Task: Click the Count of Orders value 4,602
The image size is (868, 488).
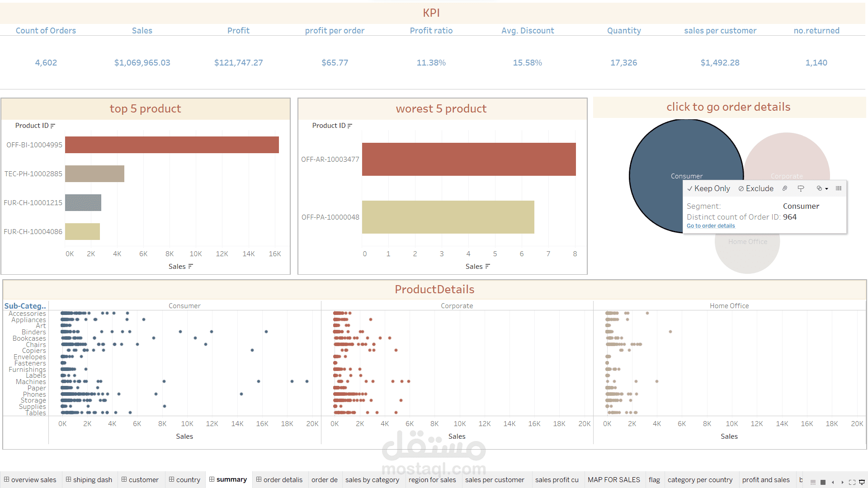Action: (x=46, y=63)
